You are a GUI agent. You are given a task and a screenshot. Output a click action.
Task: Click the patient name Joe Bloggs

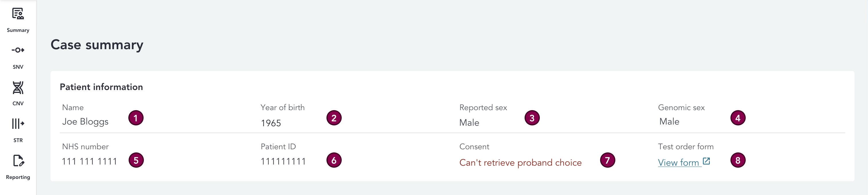click(x=85, y=121)
